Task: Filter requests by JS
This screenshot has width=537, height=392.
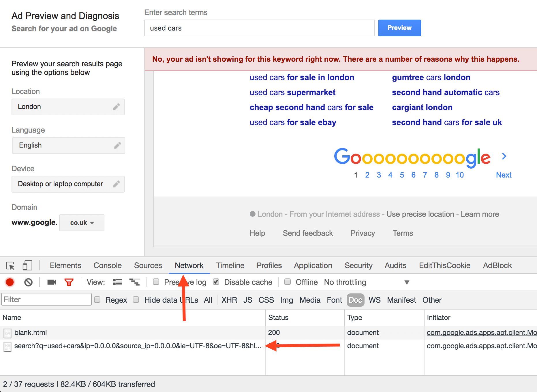Action: pyautogui.click(x=248, y=300)
